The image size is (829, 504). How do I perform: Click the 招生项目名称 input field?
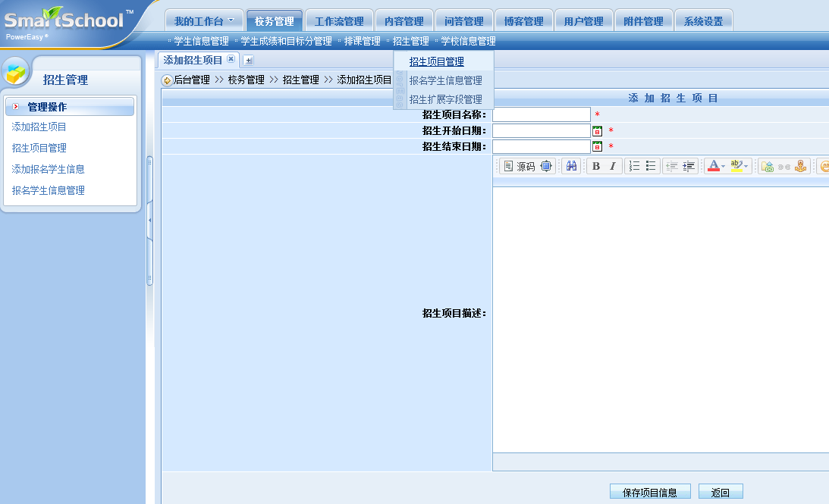(x=541, y=114)
